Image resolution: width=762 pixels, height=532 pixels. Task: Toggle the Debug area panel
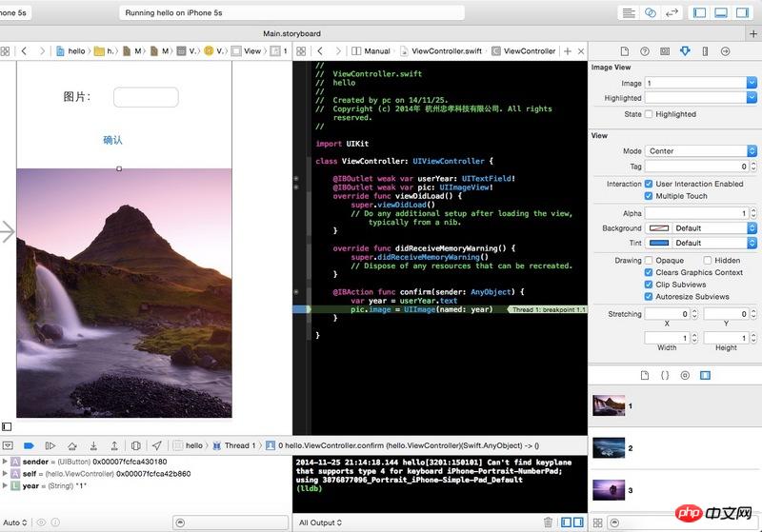coord(721,13)
